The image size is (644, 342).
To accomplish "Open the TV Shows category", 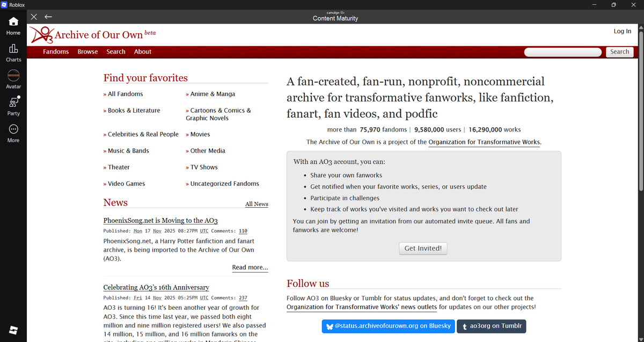I will point(204,167).
